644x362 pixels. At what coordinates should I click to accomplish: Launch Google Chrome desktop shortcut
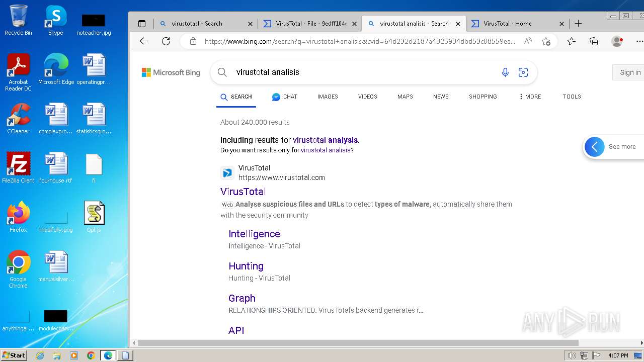click(x=18, y=269)
